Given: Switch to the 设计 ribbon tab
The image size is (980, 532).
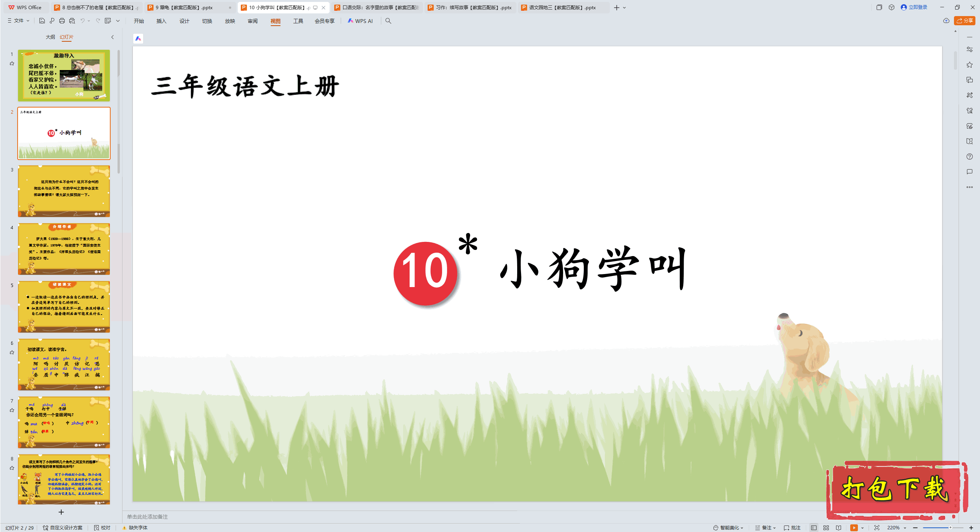Looking at the screenshot, I should 184,21.
